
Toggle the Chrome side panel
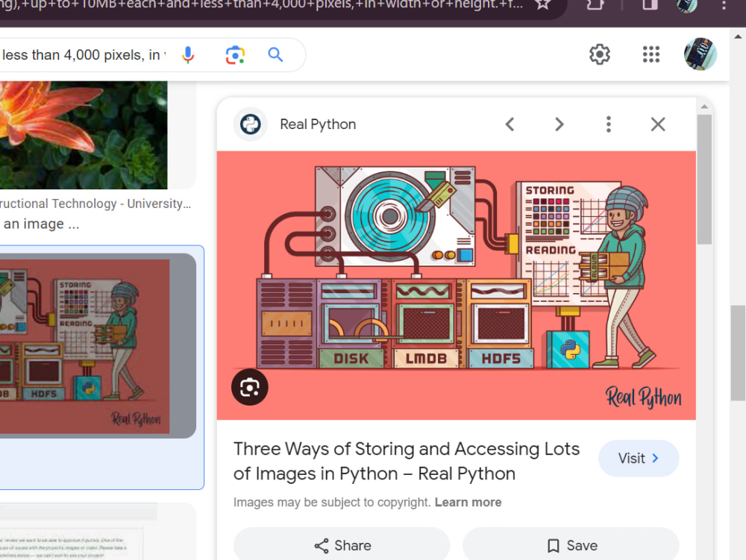650,4
